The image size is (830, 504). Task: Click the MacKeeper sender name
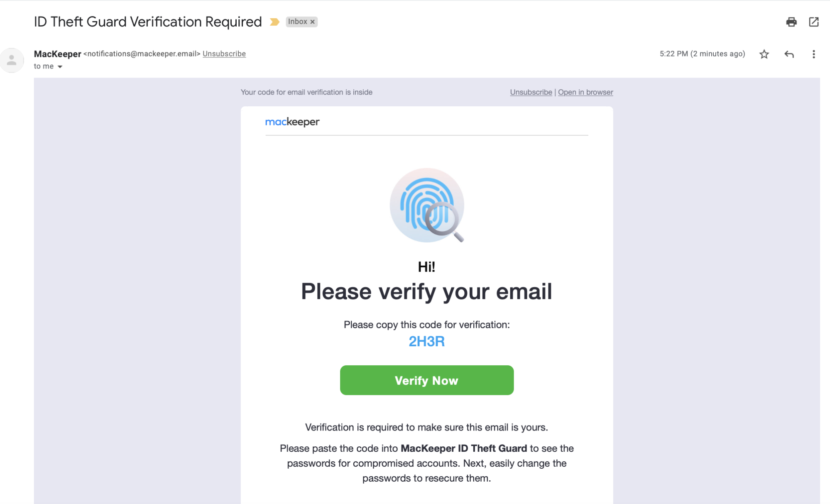tap(57, 54)
